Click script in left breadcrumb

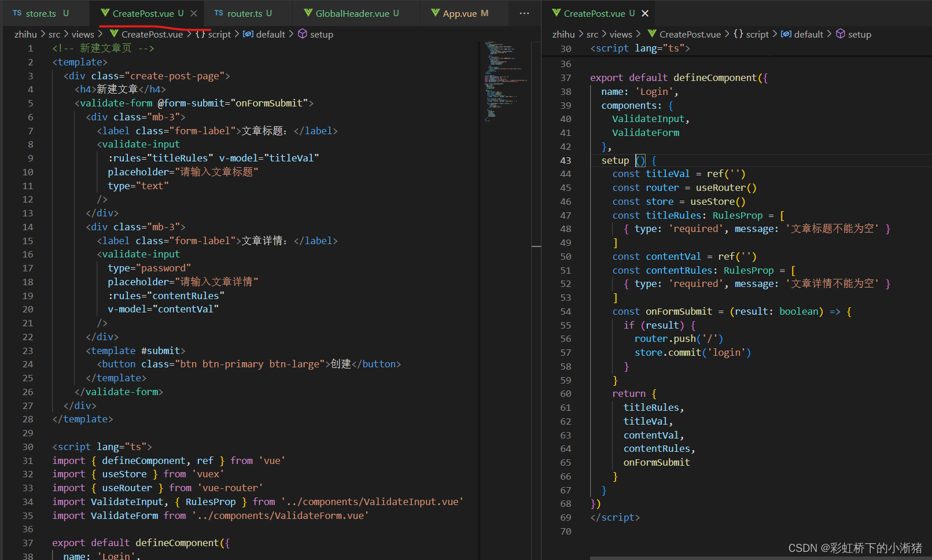coord(219,35)
